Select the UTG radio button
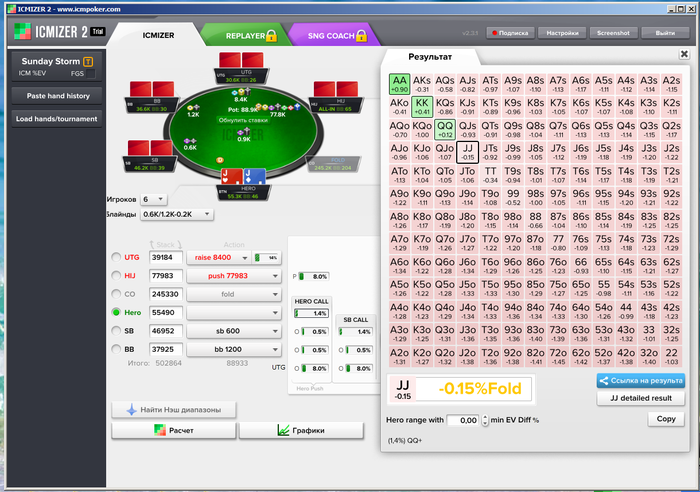Screen dimensions: 700x492 (x=116, y=257)
